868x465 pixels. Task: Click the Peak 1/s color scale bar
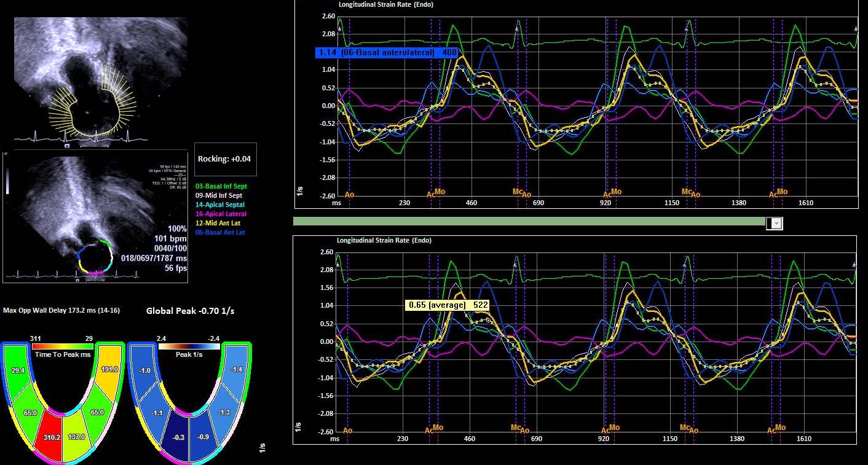click(189, 346)
